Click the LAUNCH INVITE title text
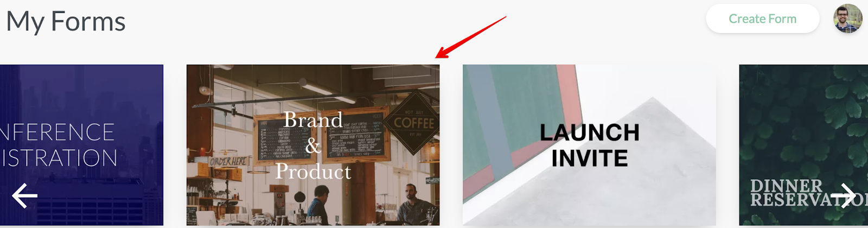 coord(590,145)
